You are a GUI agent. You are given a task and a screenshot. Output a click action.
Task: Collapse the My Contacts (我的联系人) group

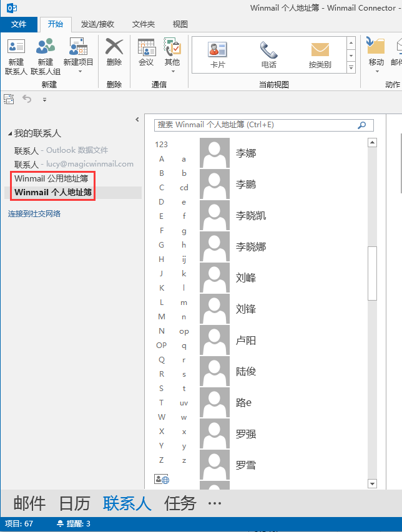click(x=10, y=134)
